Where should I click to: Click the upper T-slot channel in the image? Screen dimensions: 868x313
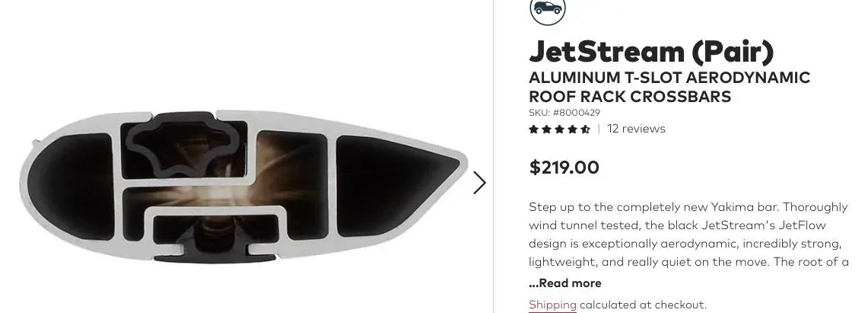pyautogui.click(x=184, y=145)
